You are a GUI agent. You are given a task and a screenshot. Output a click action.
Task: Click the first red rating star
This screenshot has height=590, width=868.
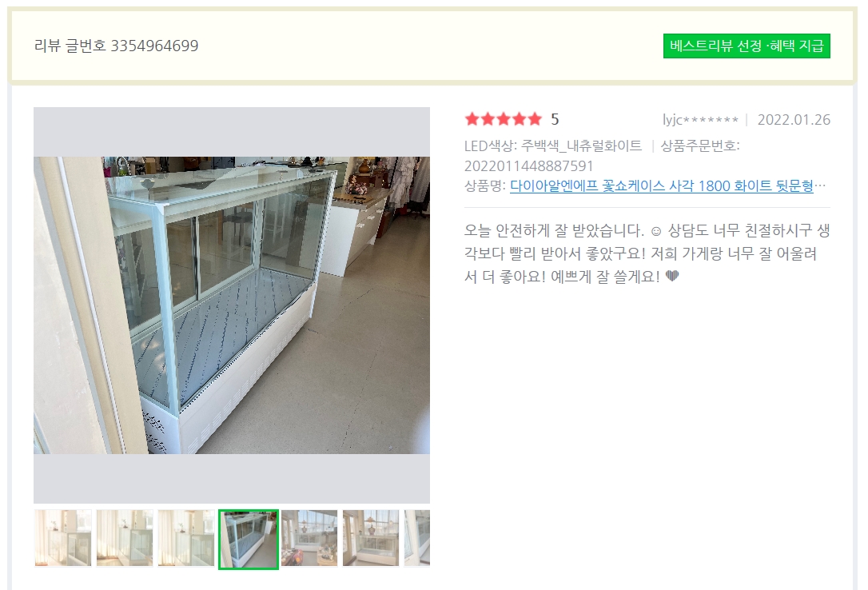(x=472, y=119)
